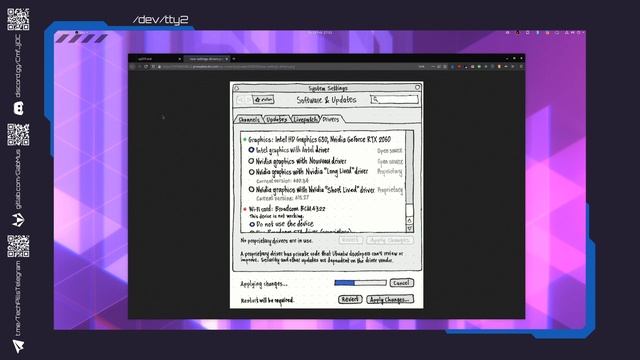Screen dimensions: 640x360
Task: Click the greyed-out Revert button
Action: [350, 240]
